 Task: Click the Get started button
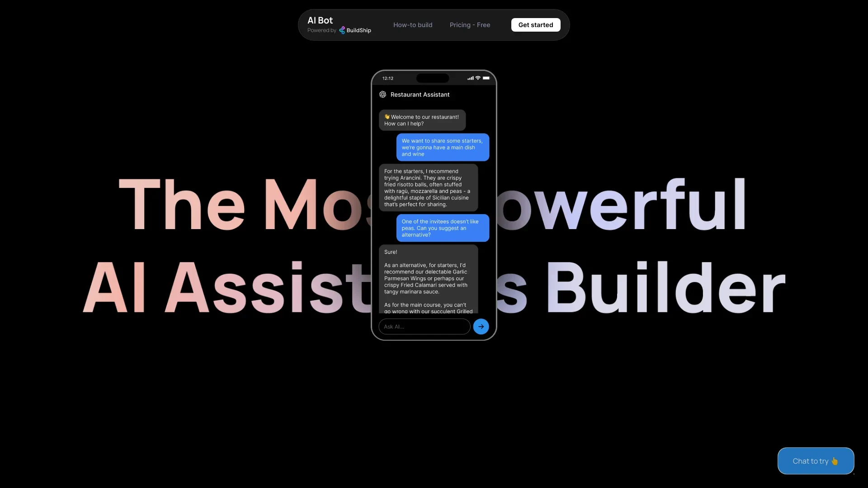coord(535,24)
